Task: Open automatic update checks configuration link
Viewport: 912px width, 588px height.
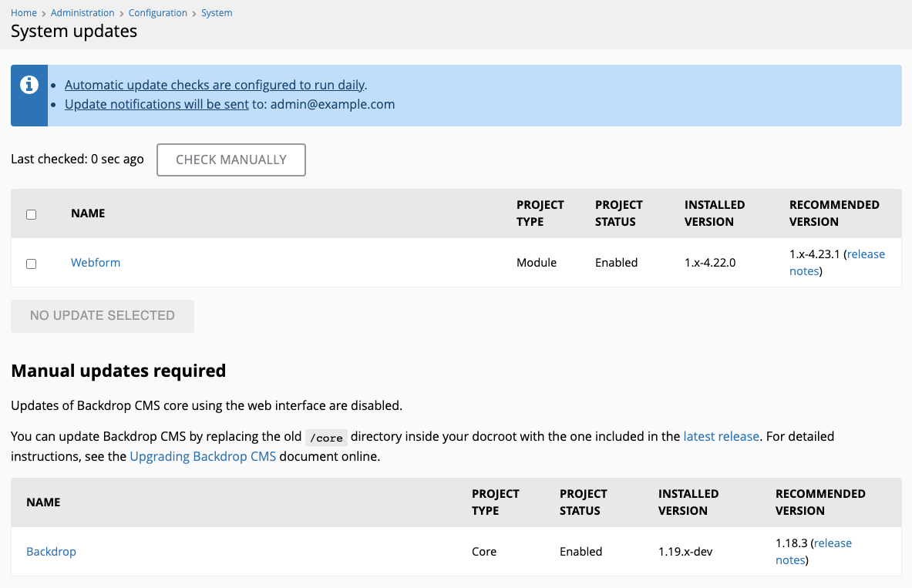Action: click(x=214, y=85)
